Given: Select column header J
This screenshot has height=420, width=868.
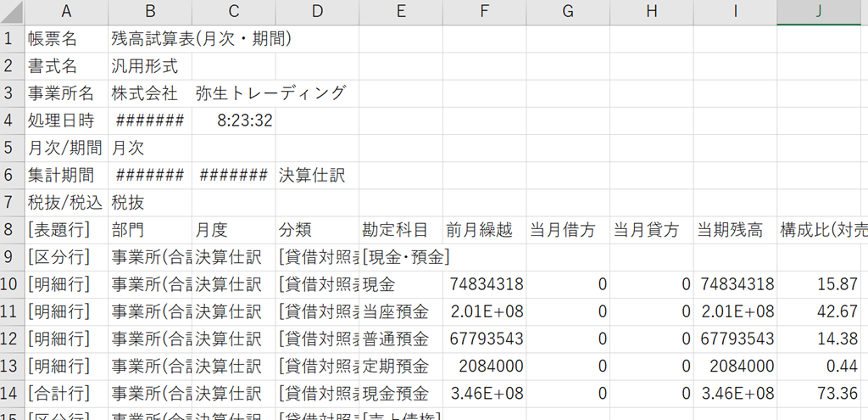Looking at the screenshot, I should click(x=818, y=11).
